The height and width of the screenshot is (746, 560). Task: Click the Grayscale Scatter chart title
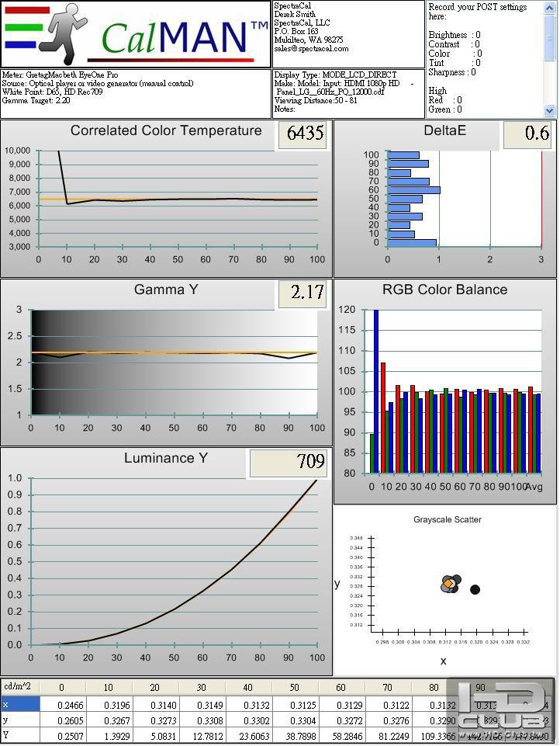pos(448,519)
